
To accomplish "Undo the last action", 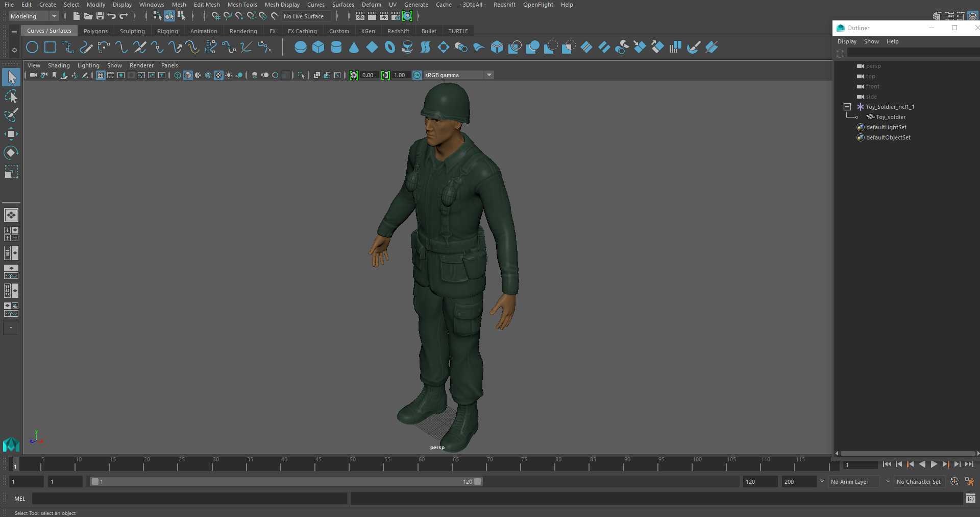I will [x=112, y=16].
